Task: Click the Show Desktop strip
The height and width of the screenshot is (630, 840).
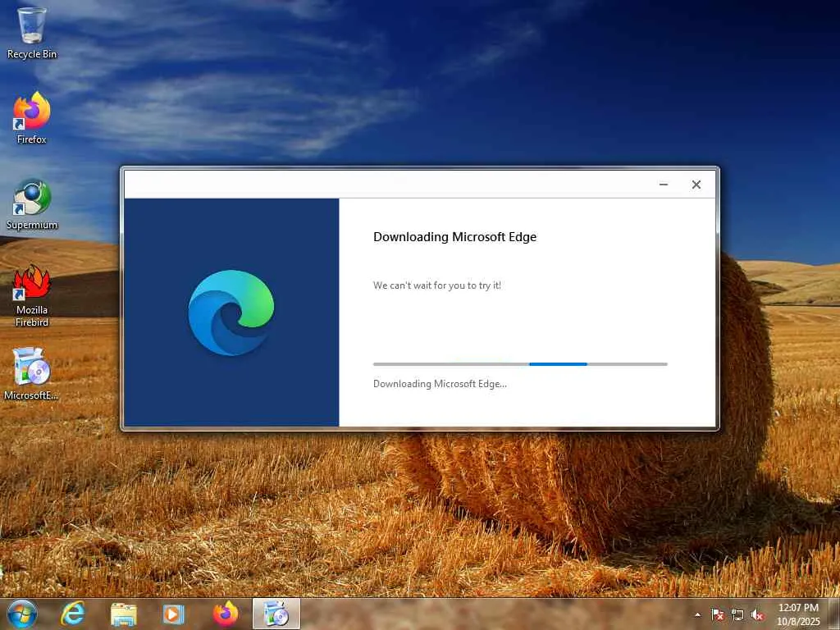Action: (x=834, y=614)
